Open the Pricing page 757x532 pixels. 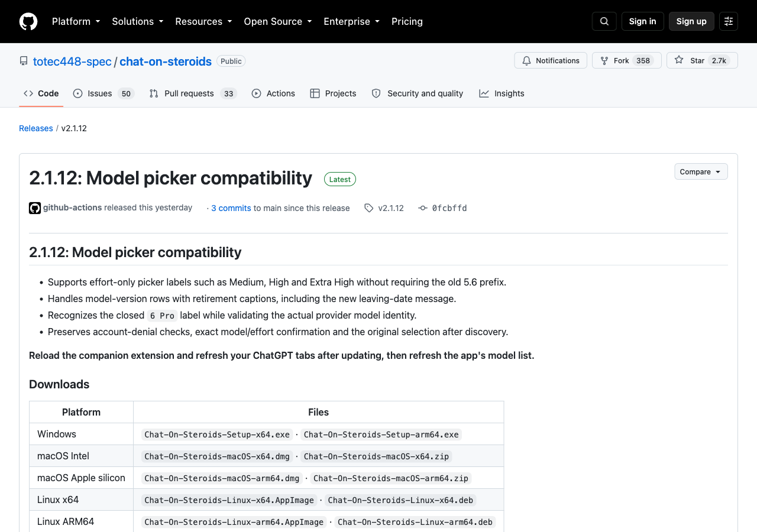407,21
